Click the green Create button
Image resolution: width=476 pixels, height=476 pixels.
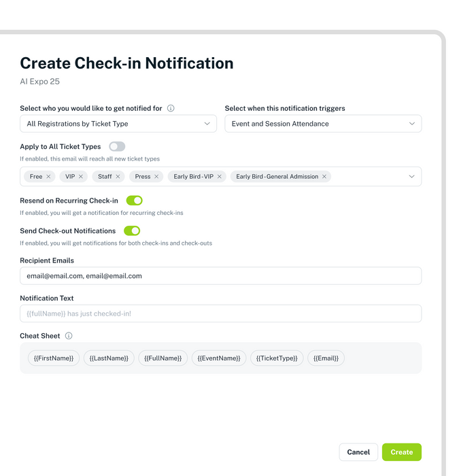[401, 452]
